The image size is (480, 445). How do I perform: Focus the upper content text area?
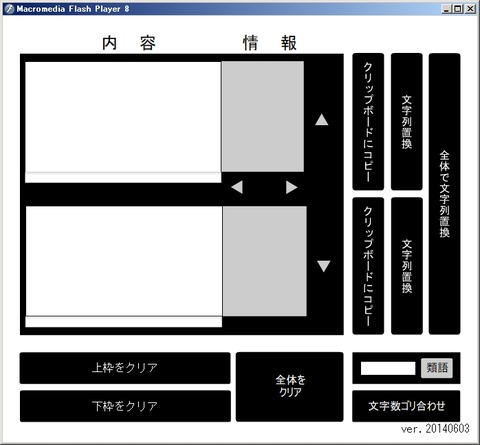pyautogui.click(x=123, y=117)
